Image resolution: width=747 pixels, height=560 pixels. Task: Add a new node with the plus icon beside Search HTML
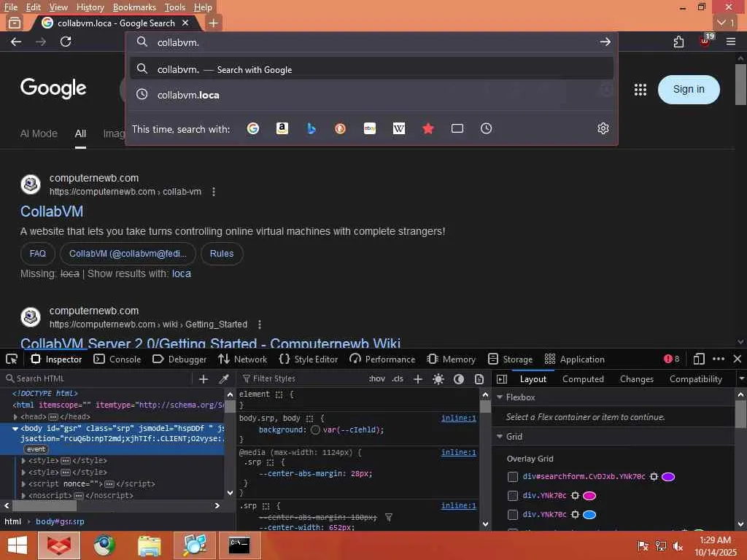tap(204, 379)
